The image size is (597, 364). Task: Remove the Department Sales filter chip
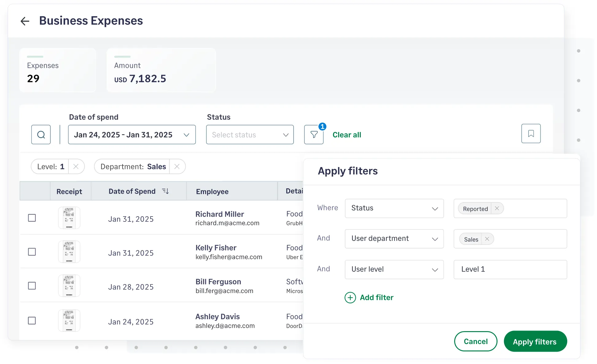(177, 166)
